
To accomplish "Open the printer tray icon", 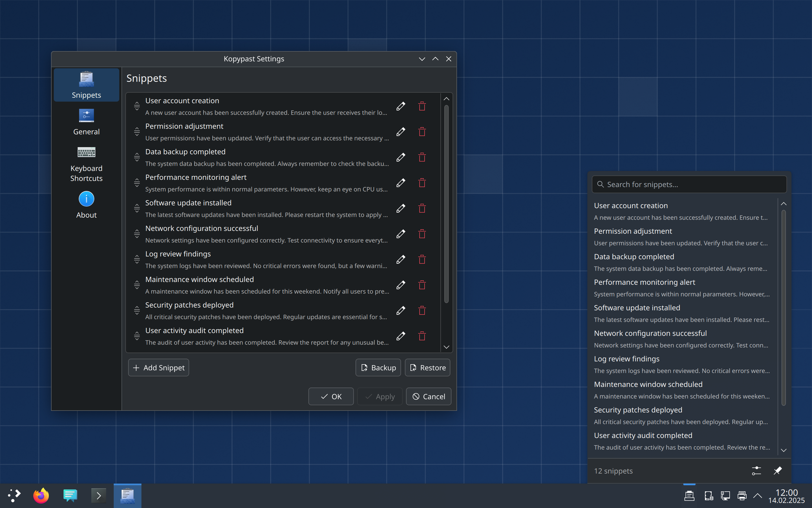I will pos(742,496).
